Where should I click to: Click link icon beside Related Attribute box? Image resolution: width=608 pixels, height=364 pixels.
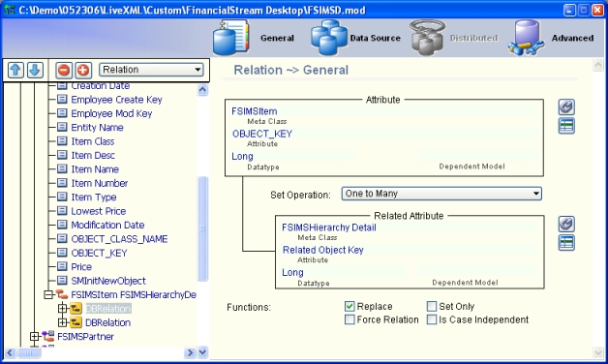tap(566, 224)
